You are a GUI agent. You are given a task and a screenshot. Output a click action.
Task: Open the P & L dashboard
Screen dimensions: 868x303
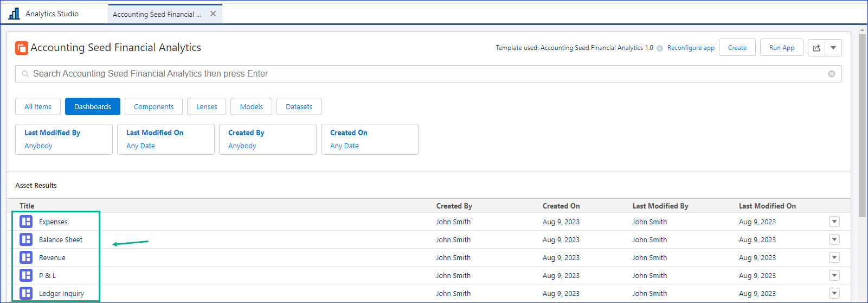click(47, 275)
